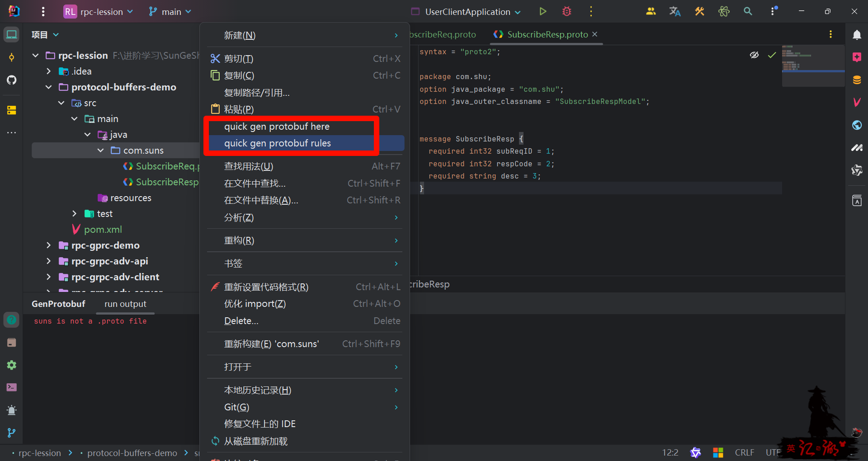Toggle the Project tool window button
Image resolution: width=868 pixels, height=461 pixels.
12,35
